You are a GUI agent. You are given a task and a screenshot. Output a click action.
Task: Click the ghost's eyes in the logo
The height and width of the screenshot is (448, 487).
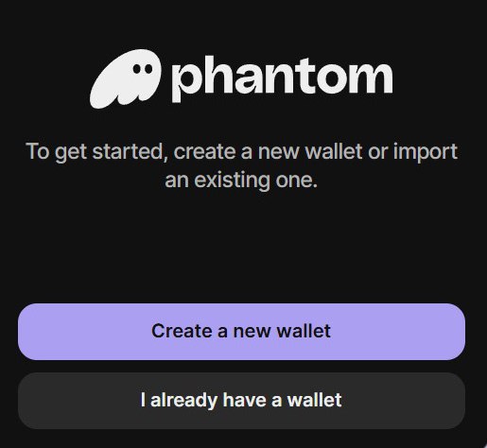click(143, 69)
